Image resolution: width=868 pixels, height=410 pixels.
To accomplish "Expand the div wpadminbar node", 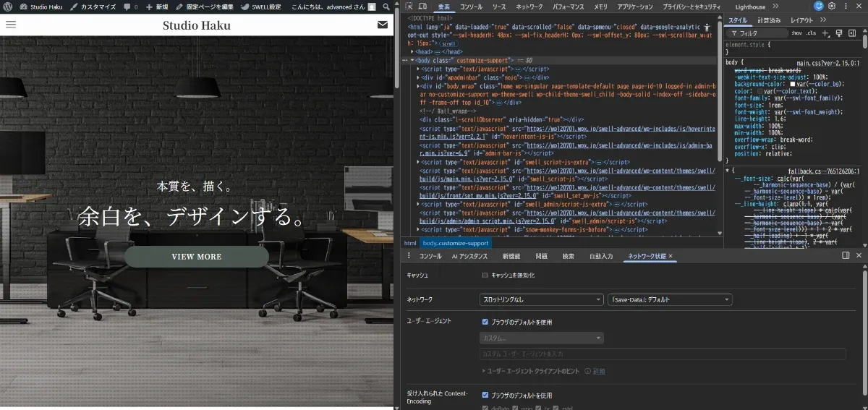I will tap(418, 77).
